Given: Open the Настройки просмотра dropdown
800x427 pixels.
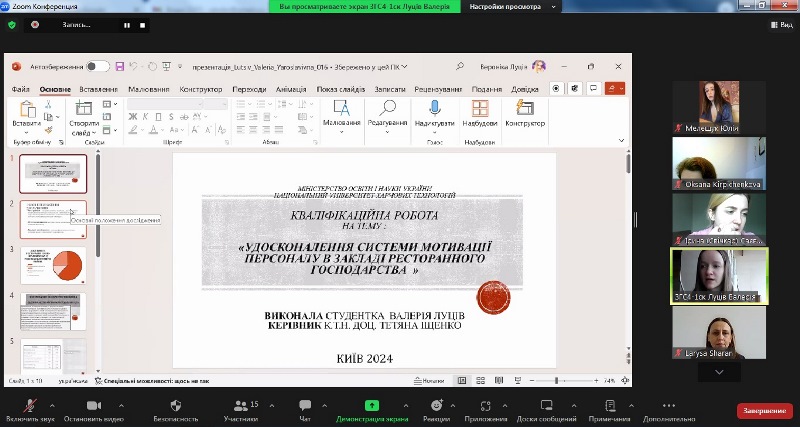Looking at the screenshot, I should coord(511,7).
